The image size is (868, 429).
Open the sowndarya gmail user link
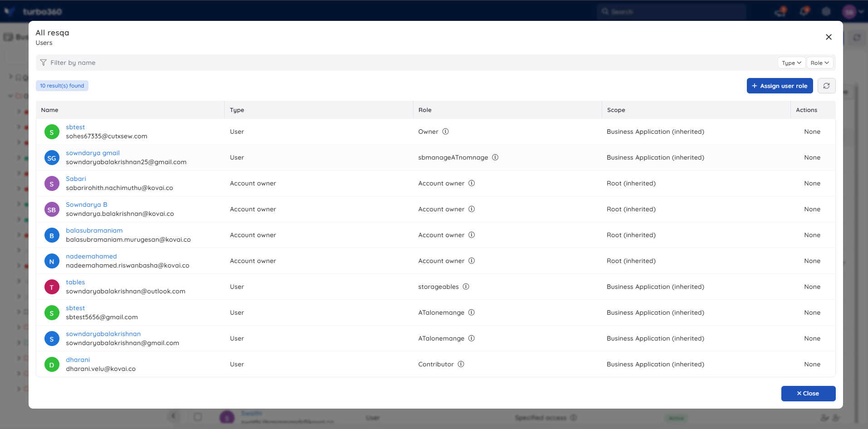(x=93, y=153)
